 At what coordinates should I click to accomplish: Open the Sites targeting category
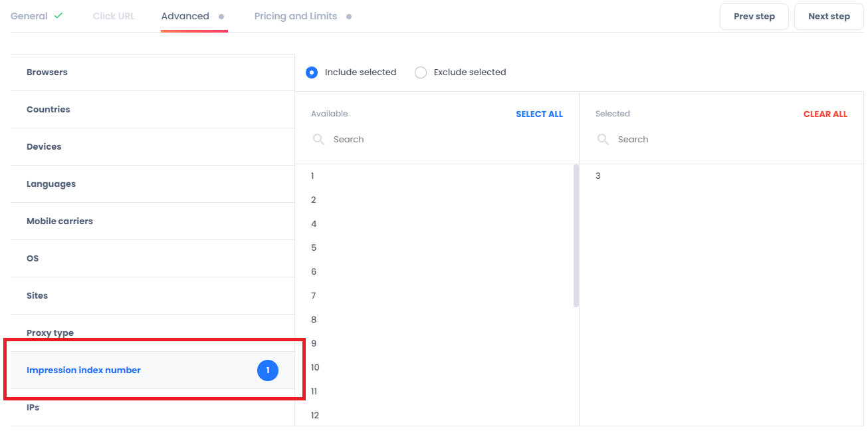(152, 296)
